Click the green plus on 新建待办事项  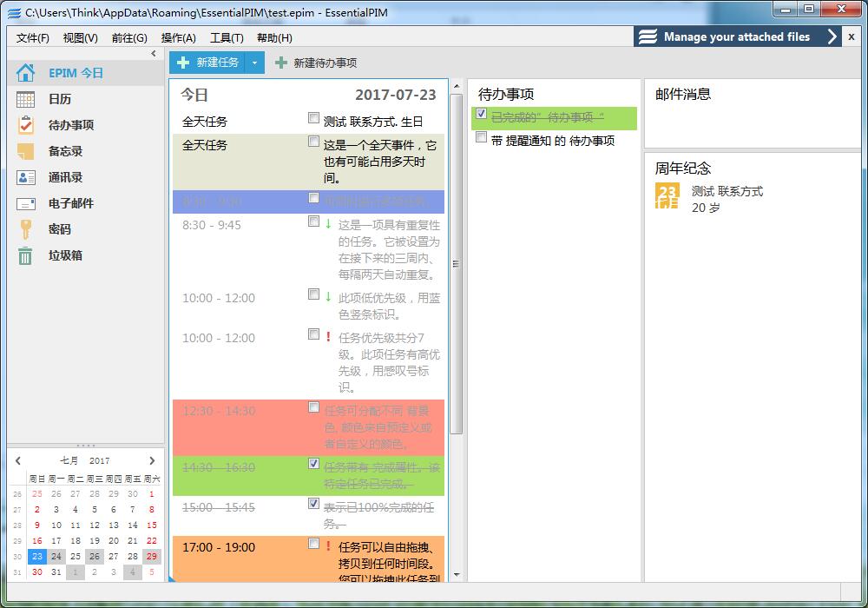click(281, 63)
